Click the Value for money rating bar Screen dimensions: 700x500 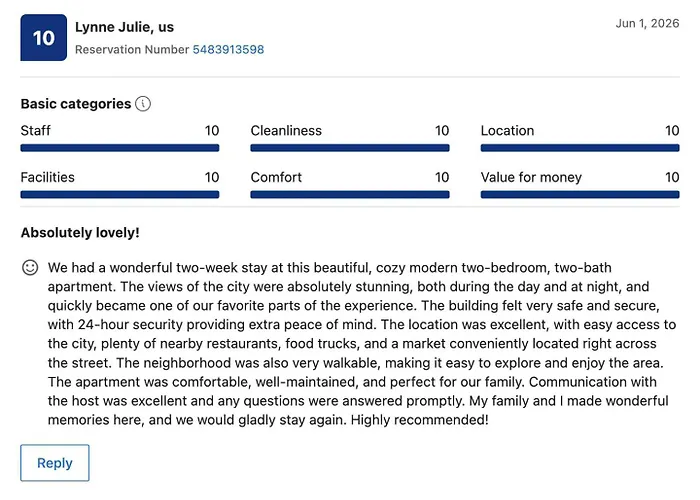coord(580,195)
